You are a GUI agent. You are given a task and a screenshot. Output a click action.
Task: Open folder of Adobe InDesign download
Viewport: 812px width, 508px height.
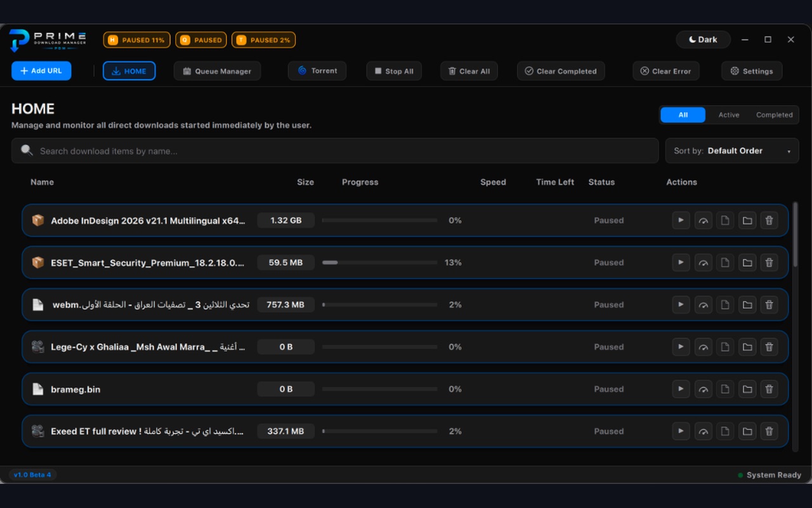[747, 220]
